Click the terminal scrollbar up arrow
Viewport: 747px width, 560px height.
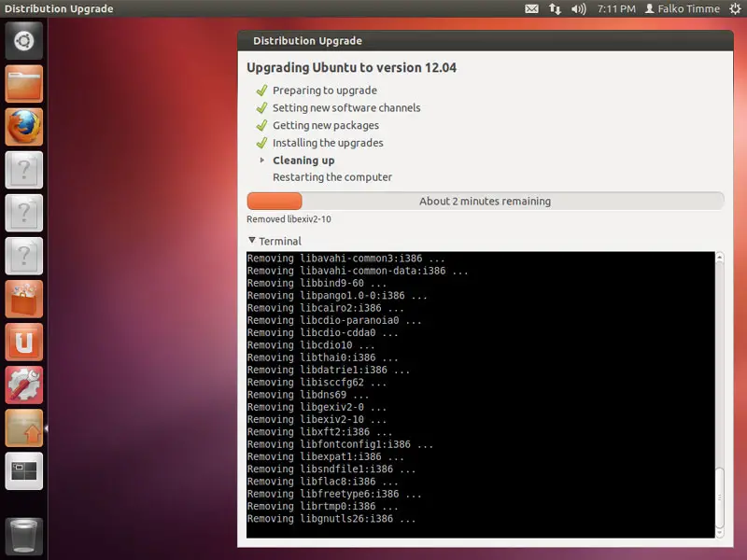pos(720,258)
